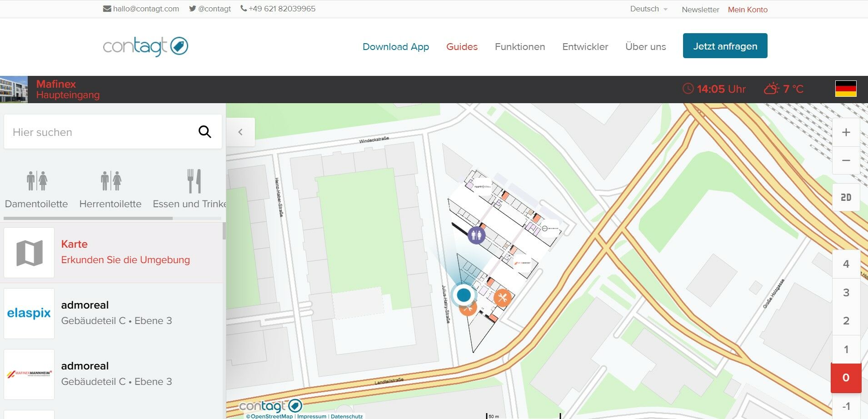Click the blue current location marker
The height and width of the screenshot is (419, 868).
[x=464, y=295]
